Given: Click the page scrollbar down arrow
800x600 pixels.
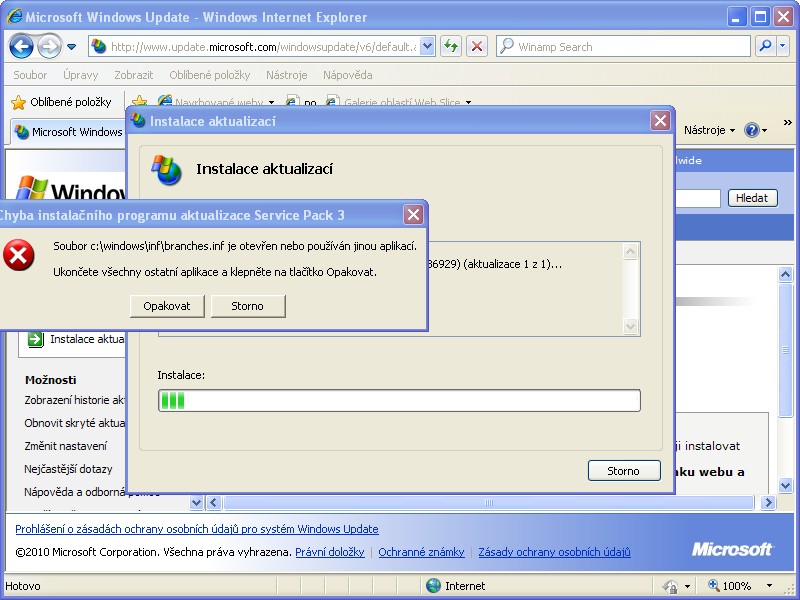Looking at the screenshot, I should click(785, 485).
